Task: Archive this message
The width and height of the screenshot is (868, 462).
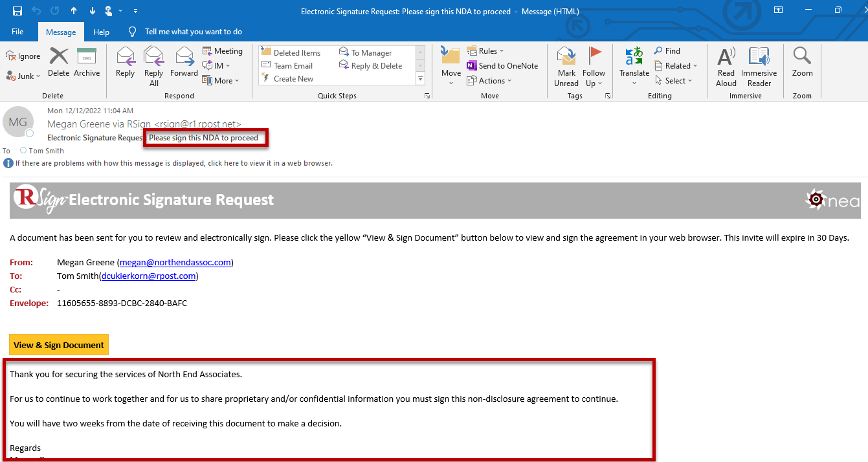Action: 86,63
